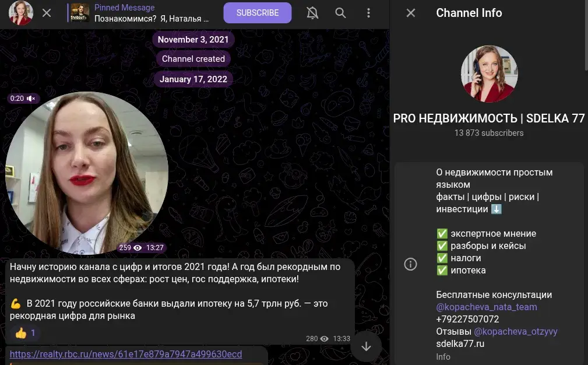
Task: Click the sdelka77.ru website text
Action: tap(460, 343)
